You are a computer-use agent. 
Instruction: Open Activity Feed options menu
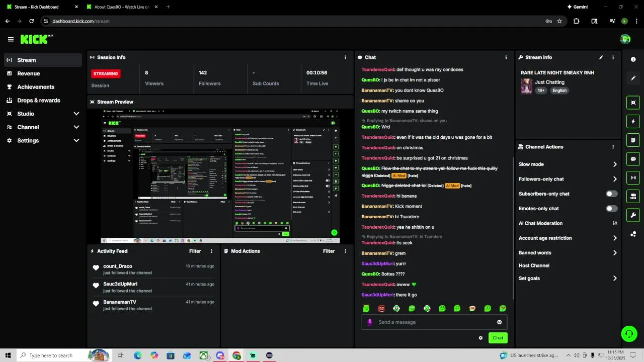click(x=211, y=251)
